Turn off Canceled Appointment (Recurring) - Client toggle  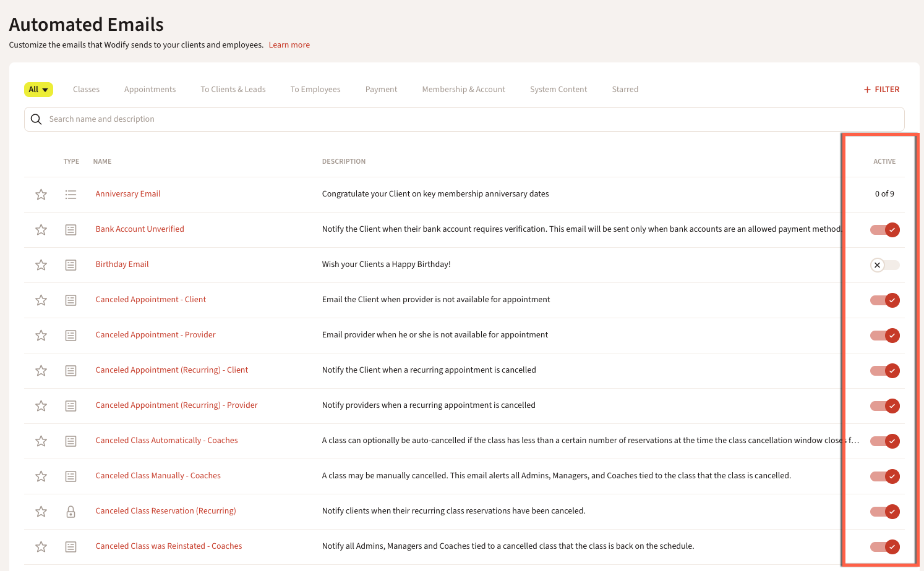click(x=884, y=371)
